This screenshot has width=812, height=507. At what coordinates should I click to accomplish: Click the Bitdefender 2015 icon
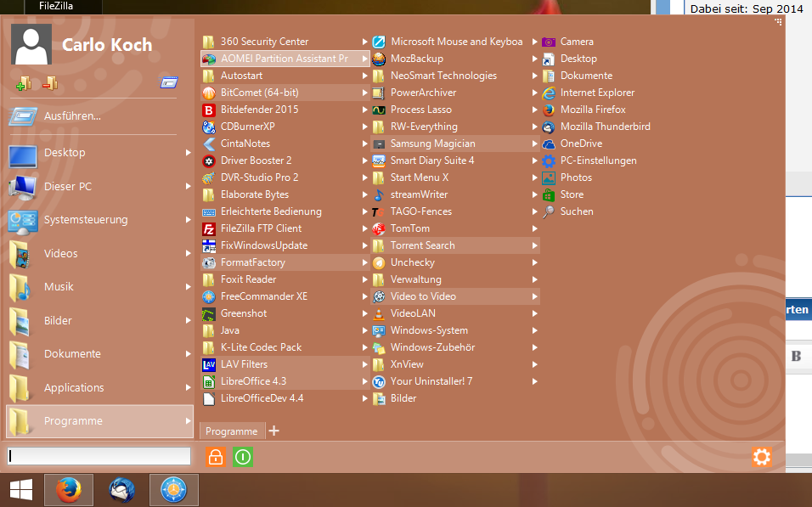click(x=209, y=110)
